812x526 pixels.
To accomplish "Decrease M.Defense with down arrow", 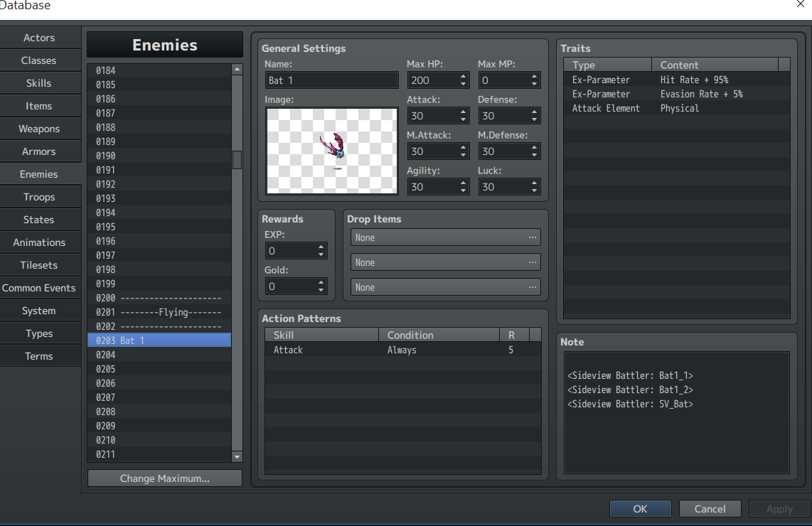I will pyautogui.click(x=534, y=156).
